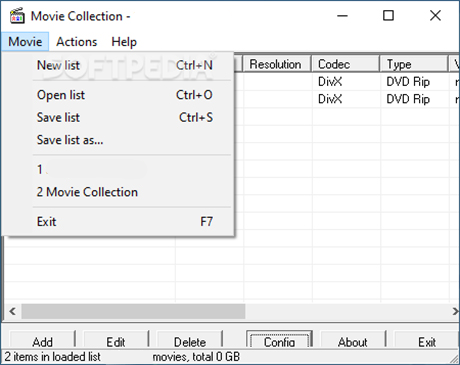Open the Movie menu
460x365 pixels.
[25, 42]
